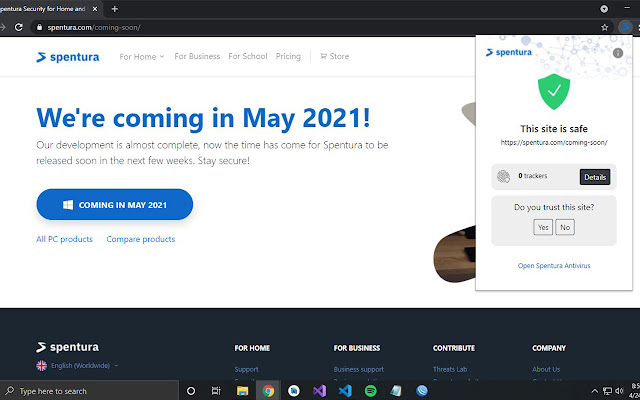Click the Spentura extension icon in toolbar
This screenshot has height=400, width=640.
click(625, 27)
